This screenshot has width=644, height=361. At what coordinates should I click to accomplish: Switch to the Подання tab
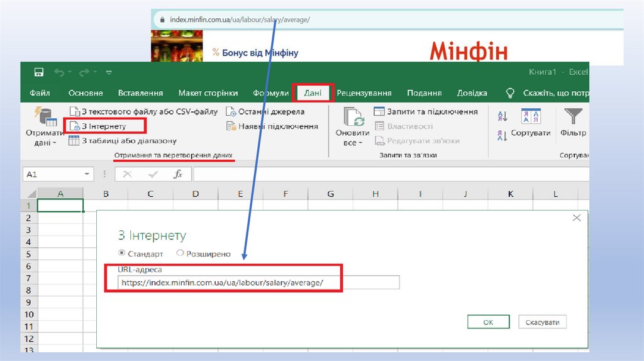[425, 93]
